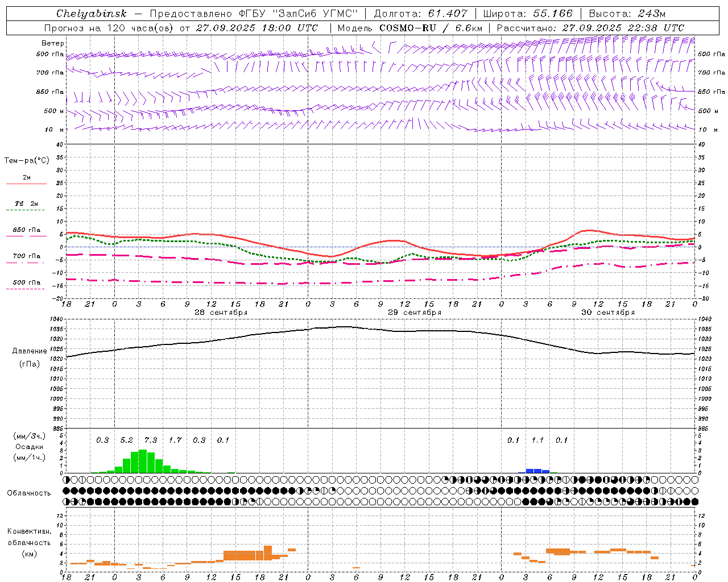Click the 'Облачность' cloud cover label

point(29,493)
